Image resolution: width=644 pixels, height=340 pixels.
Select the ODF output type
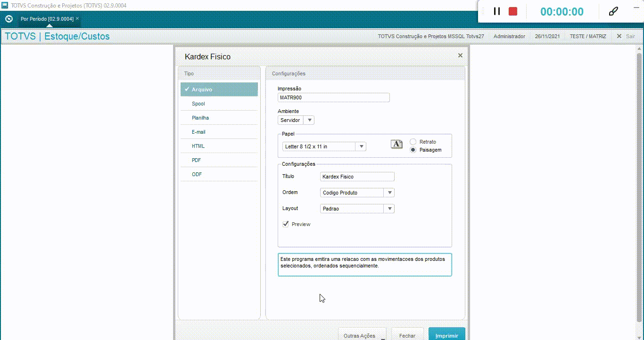pyautogui.click(x=219, y=174)
